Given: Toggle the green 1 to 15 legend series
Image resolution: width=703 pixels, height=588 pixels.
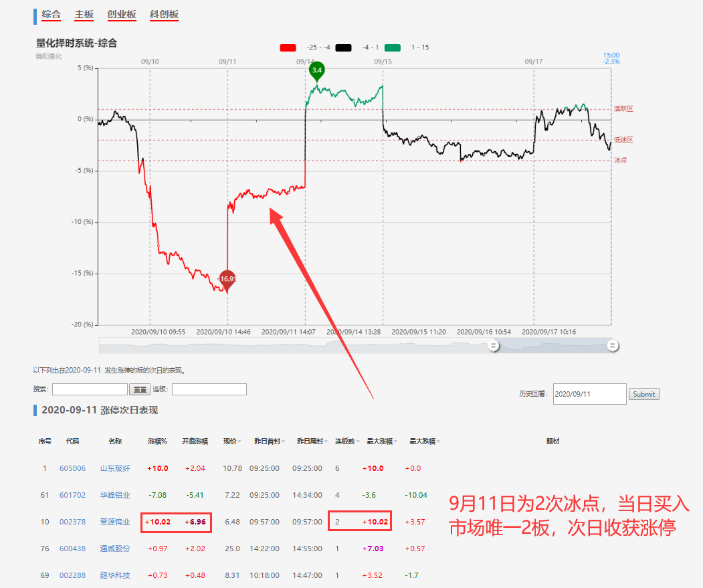Looking at the screenshot, I should pyautogui.click(x=393, y=47).
